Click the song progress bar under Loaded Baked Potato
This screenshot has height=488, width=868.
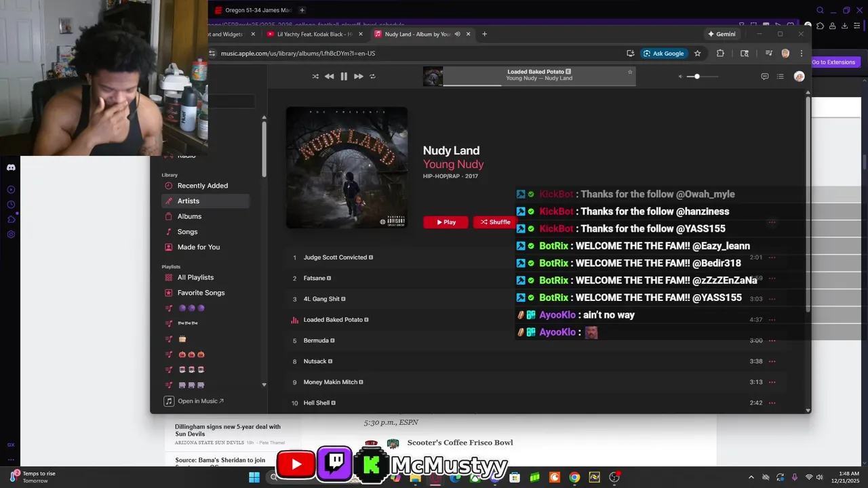[539, 85]
